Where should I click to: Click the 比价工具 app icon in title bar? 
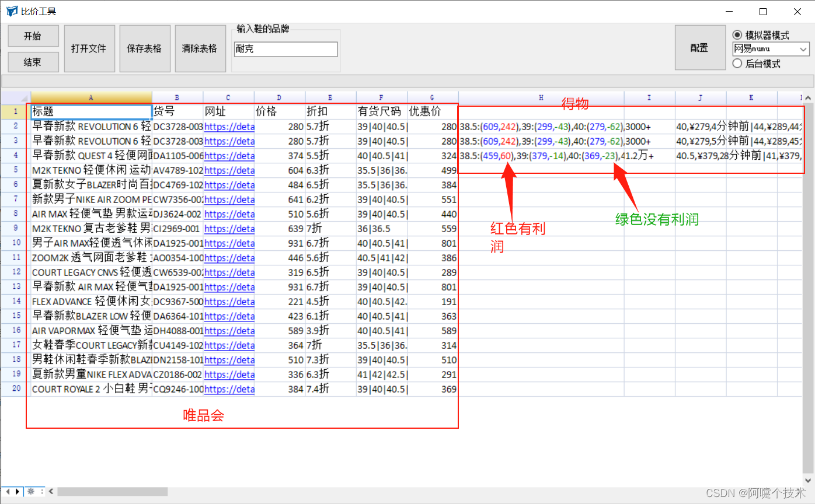click(12, 11)
